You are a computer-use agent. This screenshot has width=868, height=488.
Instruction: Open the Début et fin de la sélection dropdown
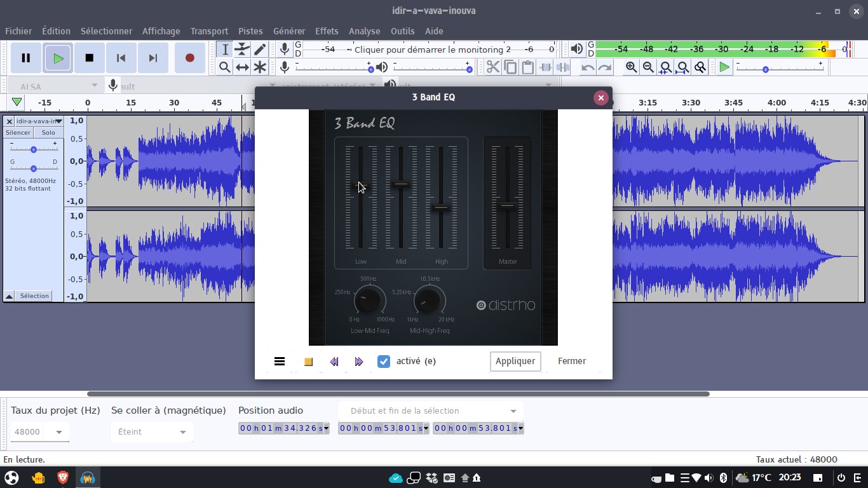point(432,411)
